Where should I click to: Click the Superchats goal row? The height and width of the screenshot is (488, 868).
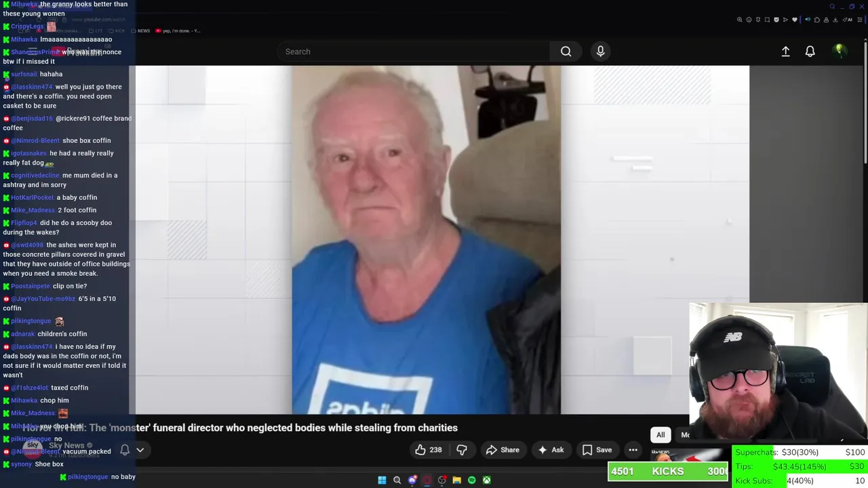[x=800, y=452]
